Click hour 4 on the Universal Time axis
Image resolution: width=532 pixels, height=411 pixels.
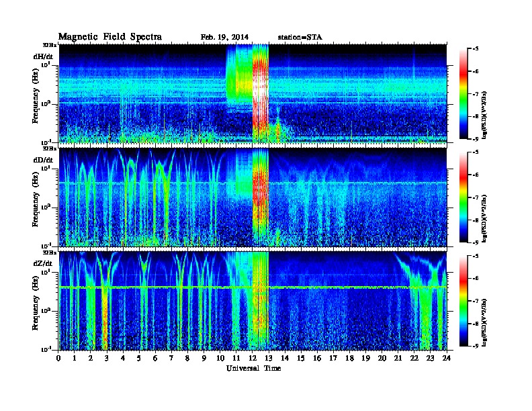(123, 359)
